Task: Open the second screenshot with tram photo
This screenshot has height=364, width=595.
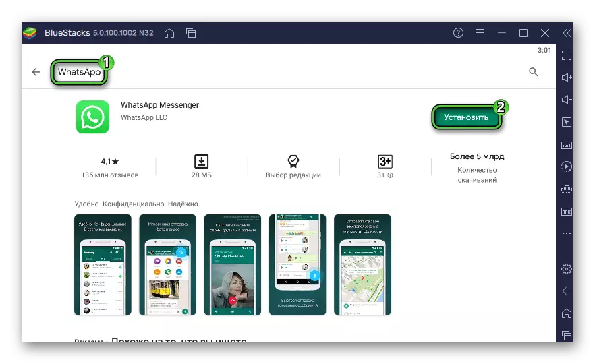Action: tap(168, 265)
